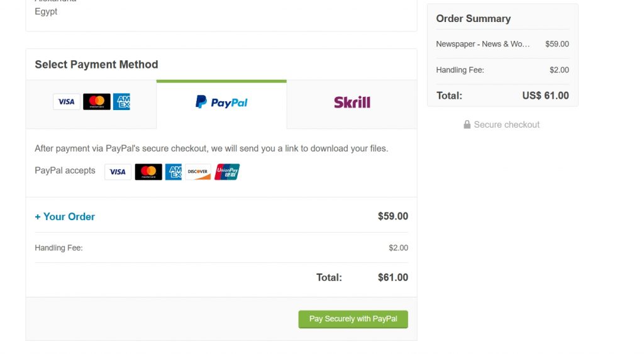Viewport: 644px width, 354px height.
Task: Click the Visa icon in card tab
Action: (x=67, y=101)
